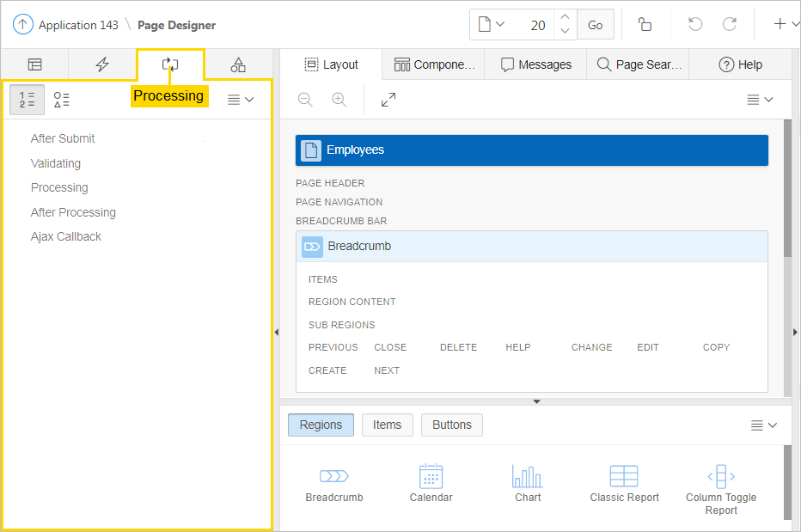Click the Application 143 breadcrumb link
The width and height of the screenshot is (801, 532).
(78, 25)
